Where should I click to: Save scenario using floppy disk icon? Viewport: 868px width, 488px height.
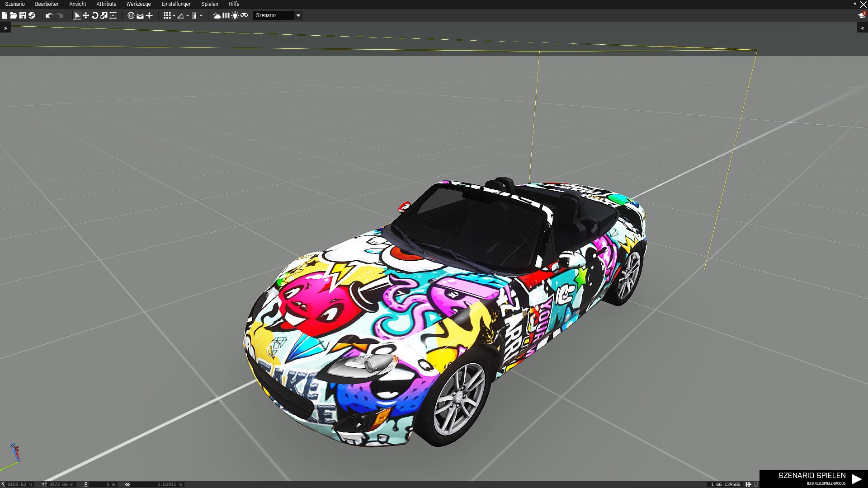coord(23,15)
